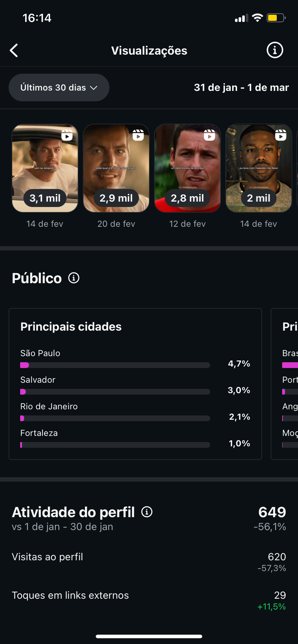The width and height of the screenshot is (298, 644).
Task: Tap the Visitas ao perfil row
Action: (149, 562)
